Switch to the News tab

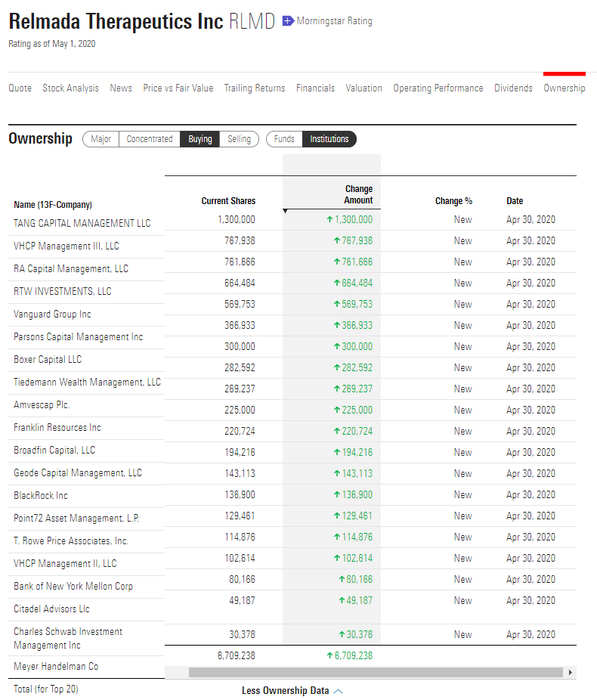click(x=121, y=88)
